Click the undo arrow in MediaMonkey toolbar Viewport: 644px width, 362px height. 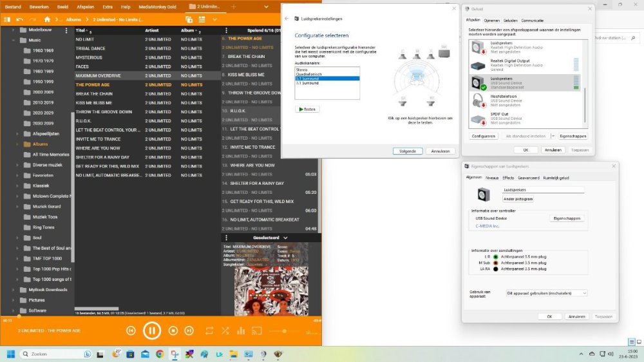pos(20,19)
